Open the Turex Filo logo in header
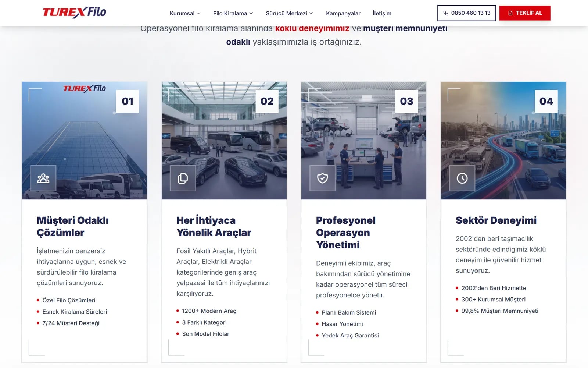Screen dimensions: 588x368 point(75,12)
